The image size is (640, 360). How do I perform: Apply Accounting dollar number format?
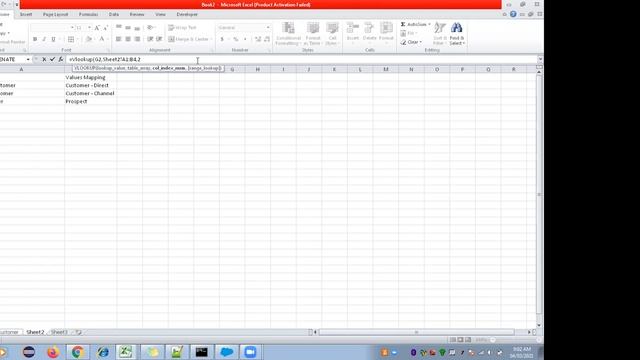[222, 39]
